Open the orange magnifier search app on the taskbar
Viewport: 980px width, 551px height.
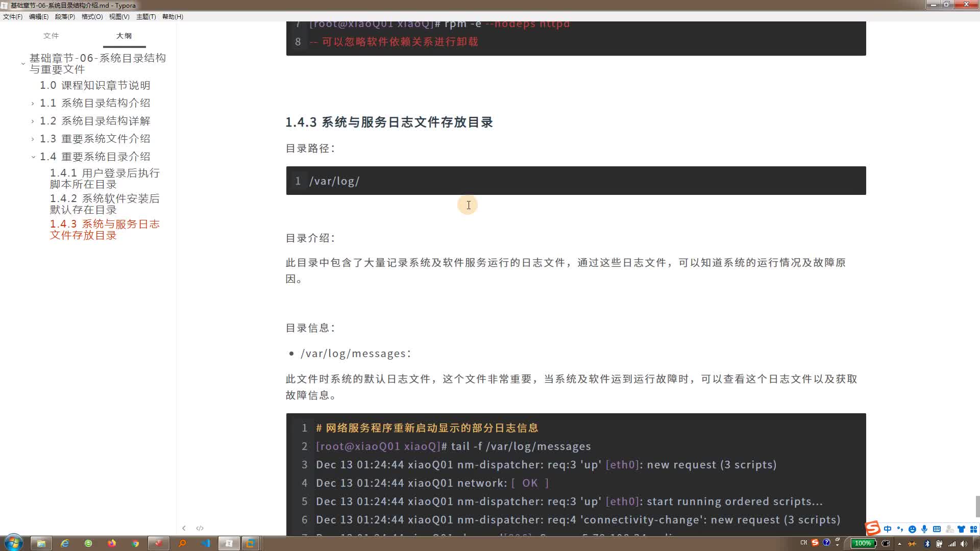pyautogui.click(x=182, y=543)
